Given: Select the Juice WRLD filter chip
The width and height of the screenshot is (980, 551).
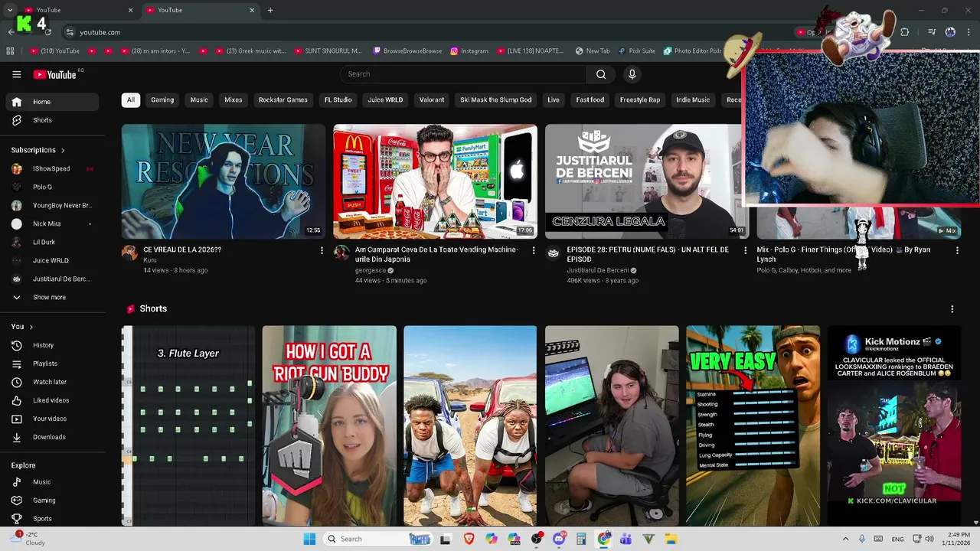Looking at the screenshot, I should 385,99.
